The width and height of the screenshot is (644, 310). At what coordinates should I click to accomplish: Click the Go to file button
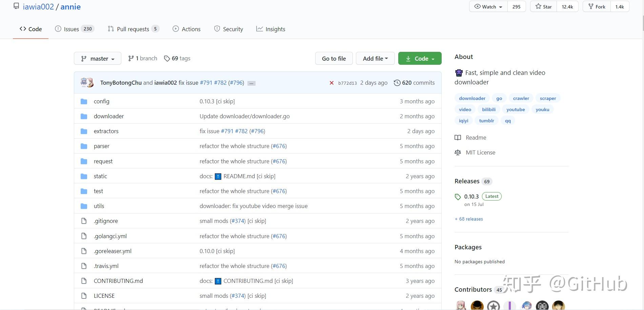[x=334, y=58]
